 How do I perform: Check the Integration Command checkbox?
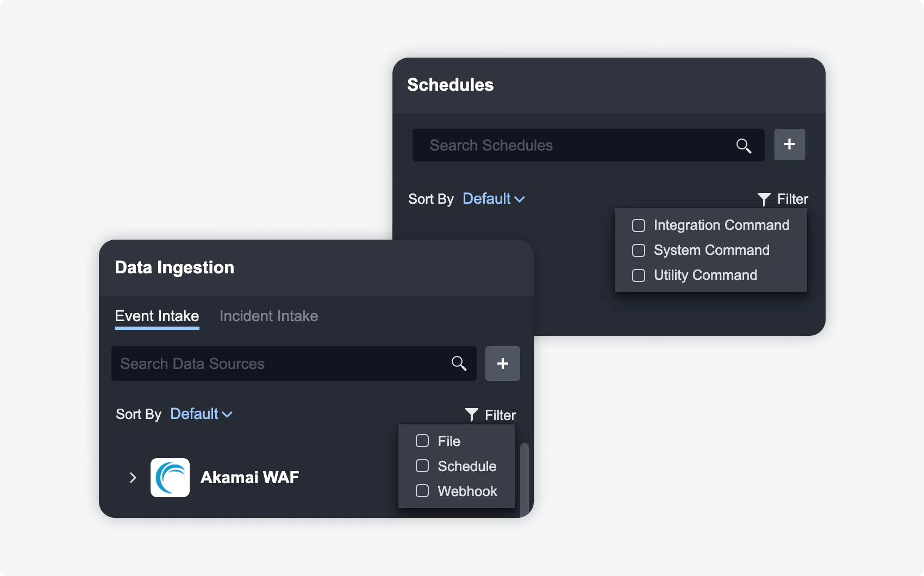[639, 226]
